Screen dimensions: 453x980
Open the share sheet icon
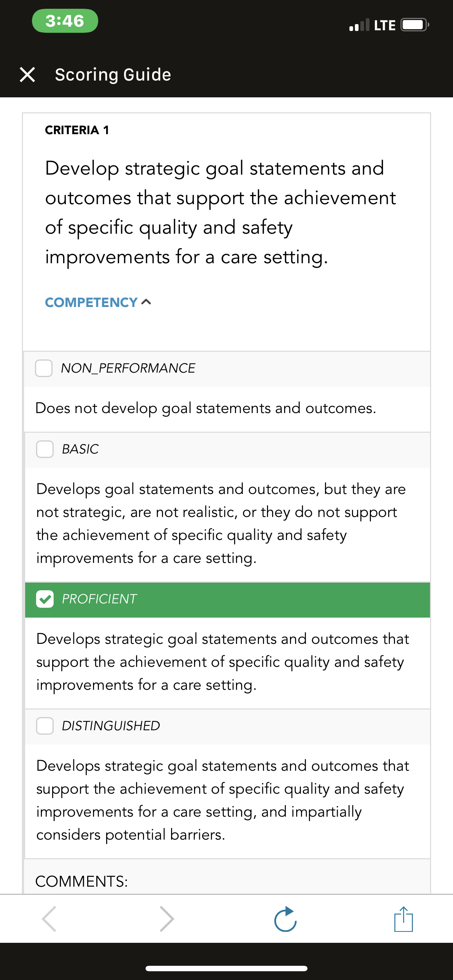pyautogui.click(x=403, y=919)
